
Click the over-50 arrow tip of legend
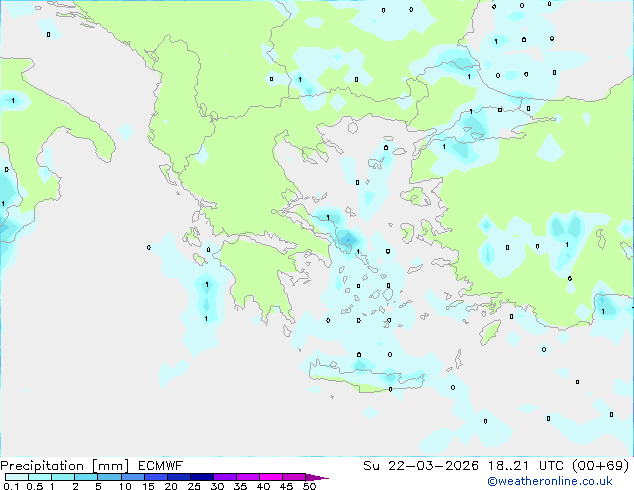(x=317, y=477)
